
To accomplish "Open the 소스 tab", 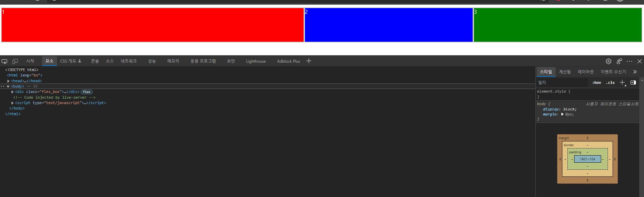I will 110,61.
